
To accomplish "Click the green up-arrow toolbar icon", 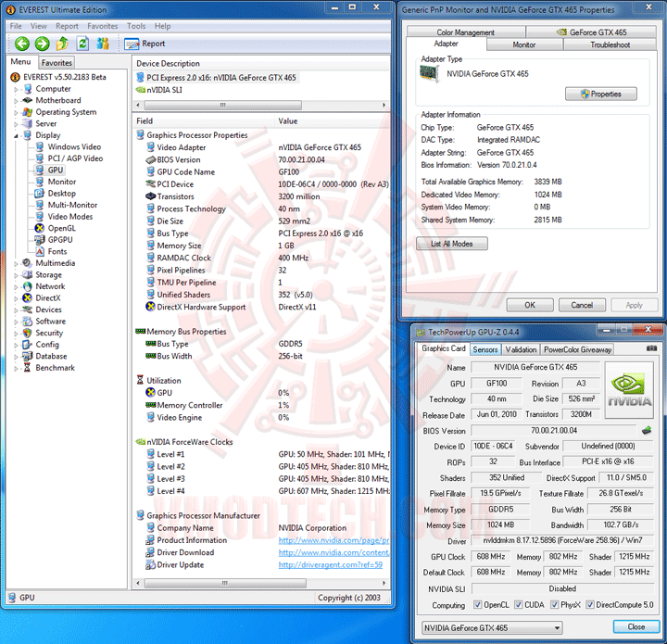I will 62,44.
